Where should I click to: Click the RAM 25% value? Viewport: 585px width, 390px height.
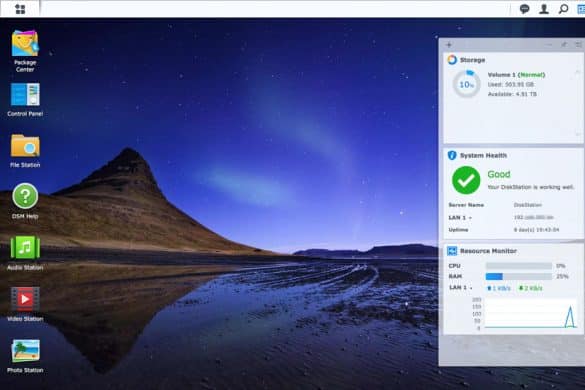(562, 277)
